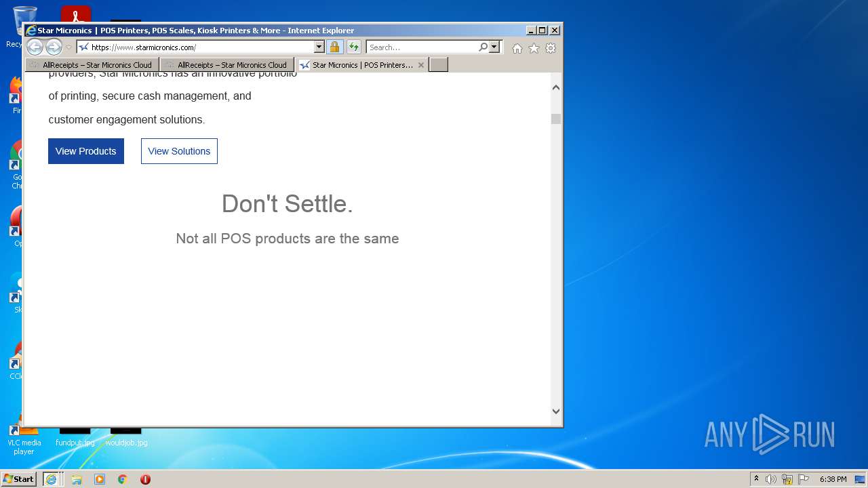Click the scrollbar down arrow
The height and width of the screenshot is (488, 868).
[x=556, y=411]
